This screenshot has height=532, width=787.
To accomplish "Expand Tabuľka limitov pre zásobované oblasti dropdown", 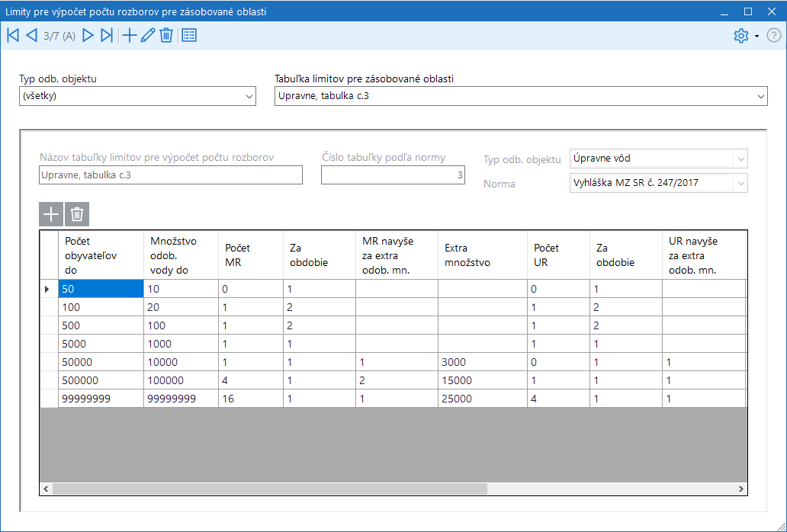I will [x=760, y=96].
